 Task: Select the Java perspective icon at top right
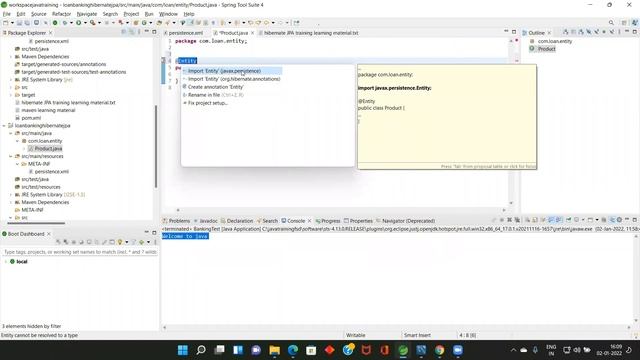pyautogui.click(x=634, y=23)
